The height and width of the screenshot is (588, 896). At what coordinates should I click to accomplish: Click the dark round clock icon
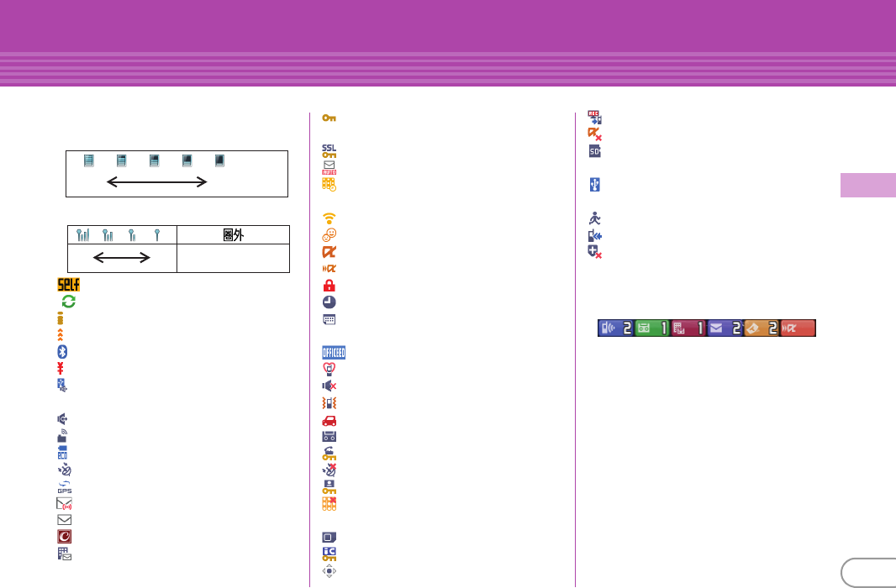point(329,302)
